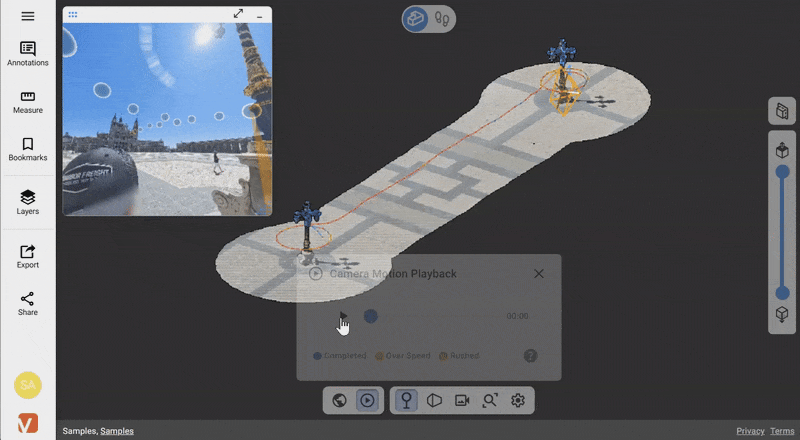Open the Privacy link
The image size is (800, 440).
pyautogui.click(x=750, y=431)
